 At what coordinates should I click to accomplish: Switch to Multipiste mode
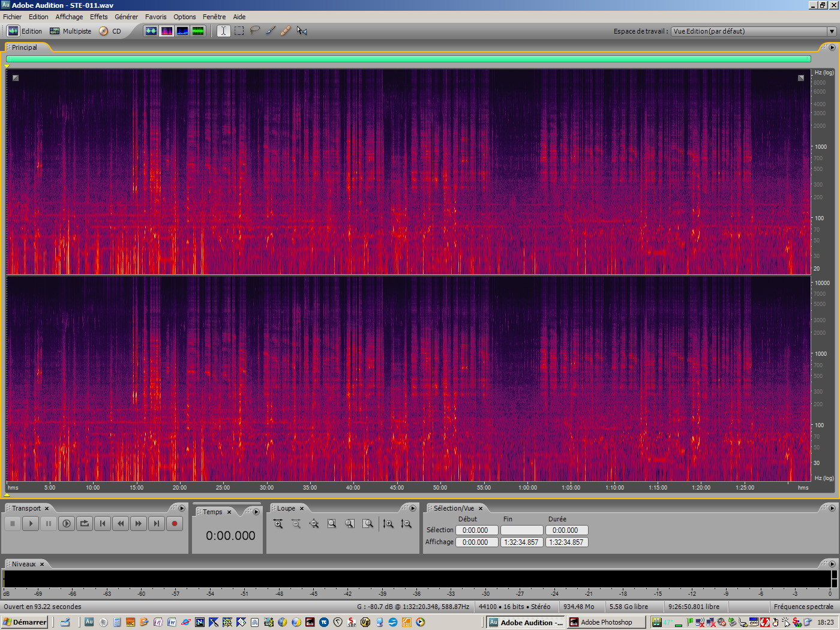[70, 31]
